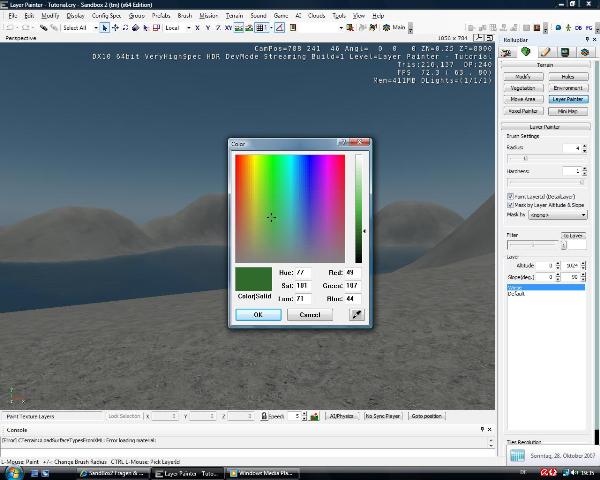600x480 pixels.
Task: Click the Color|Solid preview swatch
Action: click(256, 277)
